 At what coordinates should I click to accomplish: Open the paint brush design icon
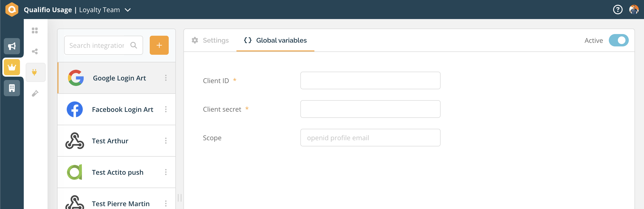[35, 93]
